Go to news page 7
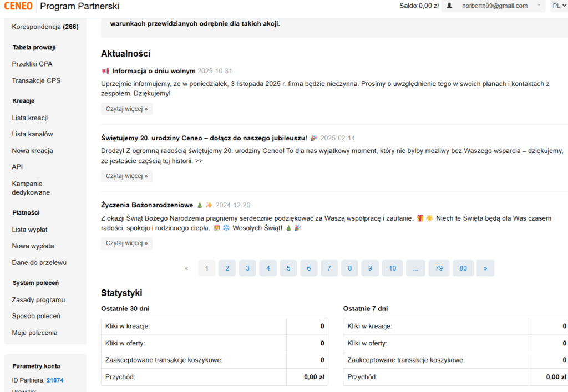 pos(329,268)
